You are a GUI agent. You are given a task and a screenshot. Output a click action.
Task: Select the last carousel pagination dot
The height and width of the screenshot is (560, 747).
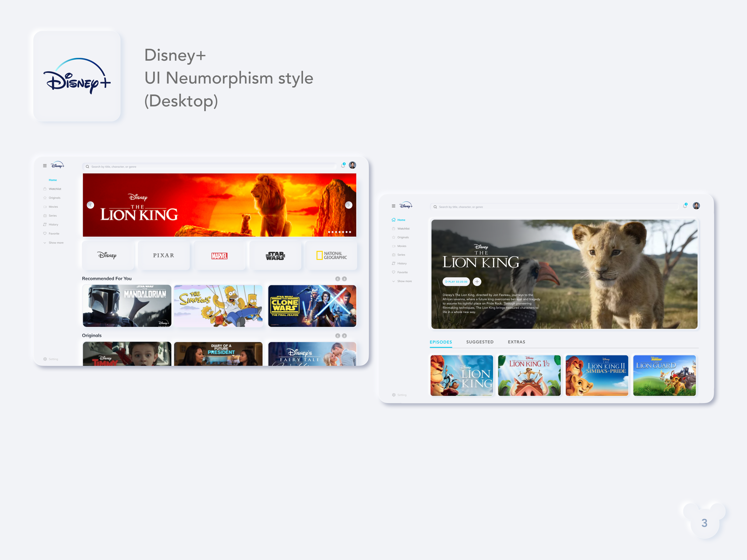(350, 232)
